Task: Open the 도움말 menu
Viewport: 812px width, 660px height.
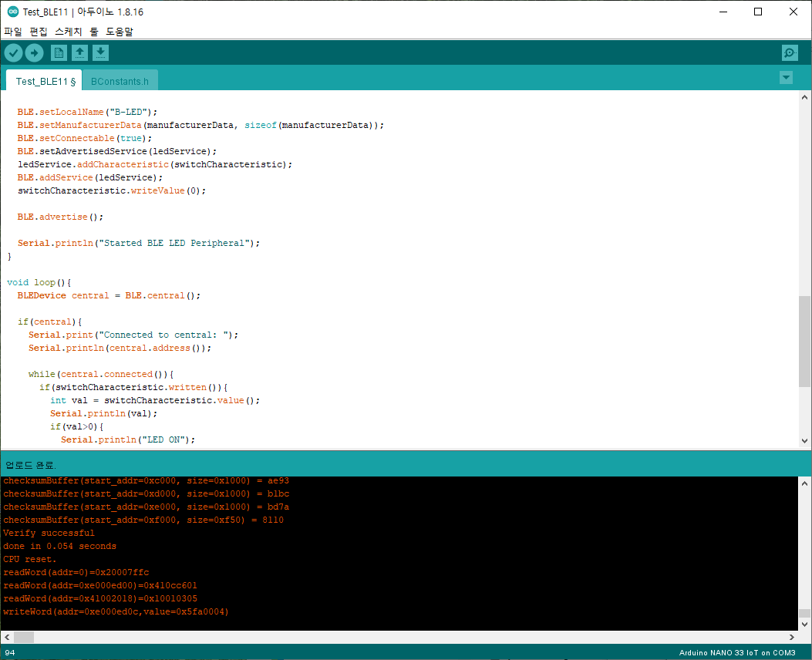Action: (x=120, y=32)
